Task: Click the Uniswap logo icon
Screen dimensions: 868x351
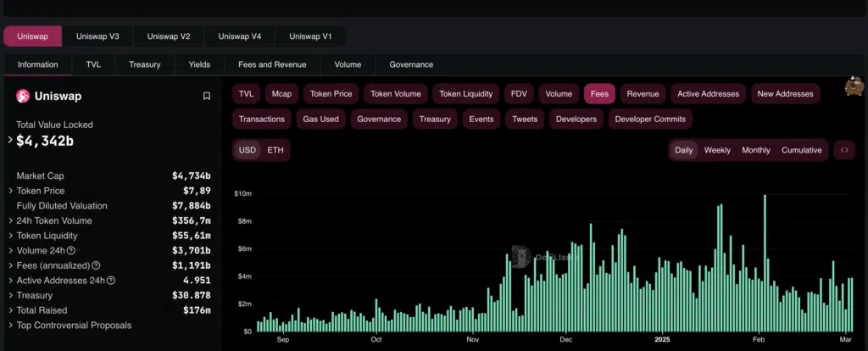Action: point(23,97)
